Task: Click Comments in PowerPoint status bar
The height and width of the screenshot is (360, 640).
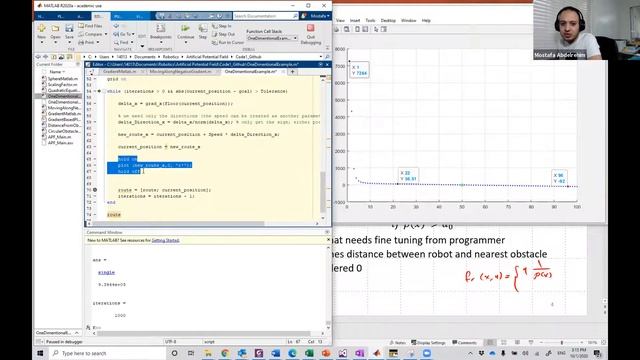Action: pyautogui.click(x=464, y=342)
